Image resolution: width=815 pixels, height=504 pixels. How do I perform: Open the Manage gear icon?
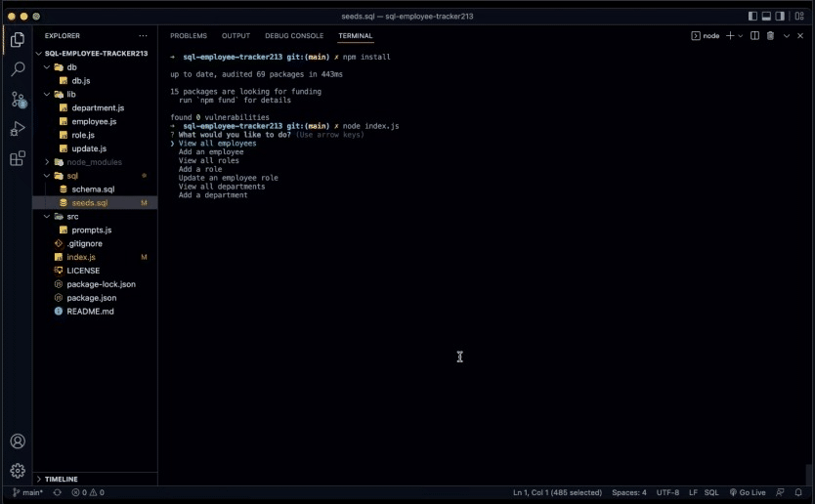pyautogui.click(x=18, y=471)
